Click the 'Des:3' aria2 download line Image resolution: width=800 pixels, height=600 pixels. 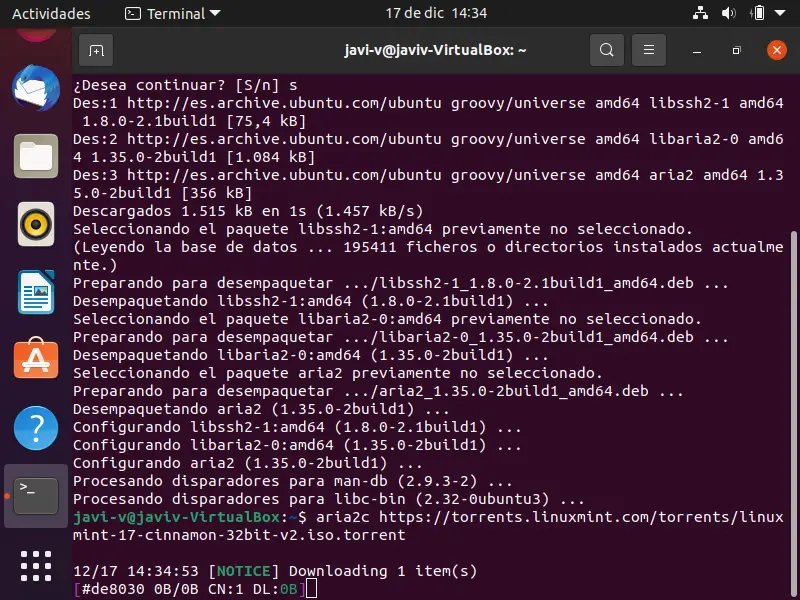(429, 184)
